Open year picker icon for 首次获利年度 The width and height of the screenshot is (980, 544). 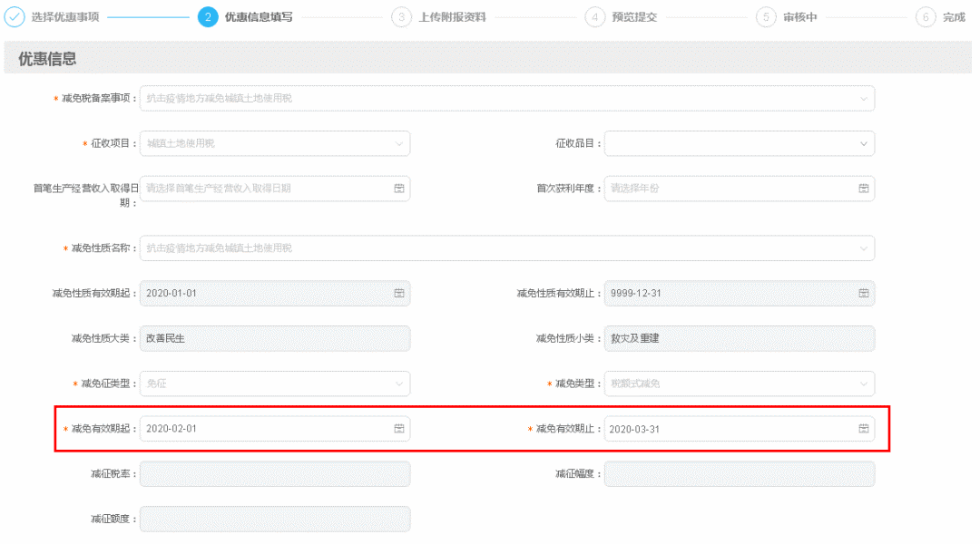click(x=863, y=189)
